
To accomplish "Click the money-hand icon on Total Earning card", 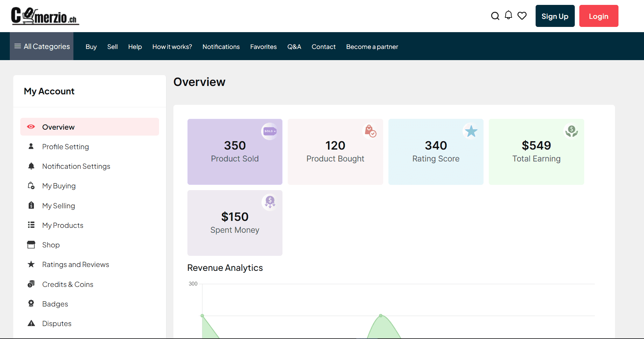I will (x=571, y=131).
